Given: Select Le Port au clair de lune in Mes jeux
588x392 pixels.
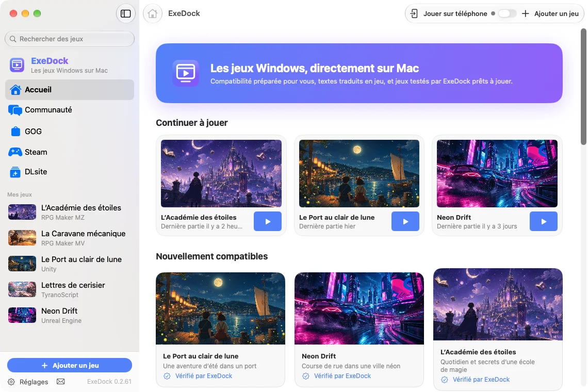Looking at the screenshot, I should [x=70, y=264].
